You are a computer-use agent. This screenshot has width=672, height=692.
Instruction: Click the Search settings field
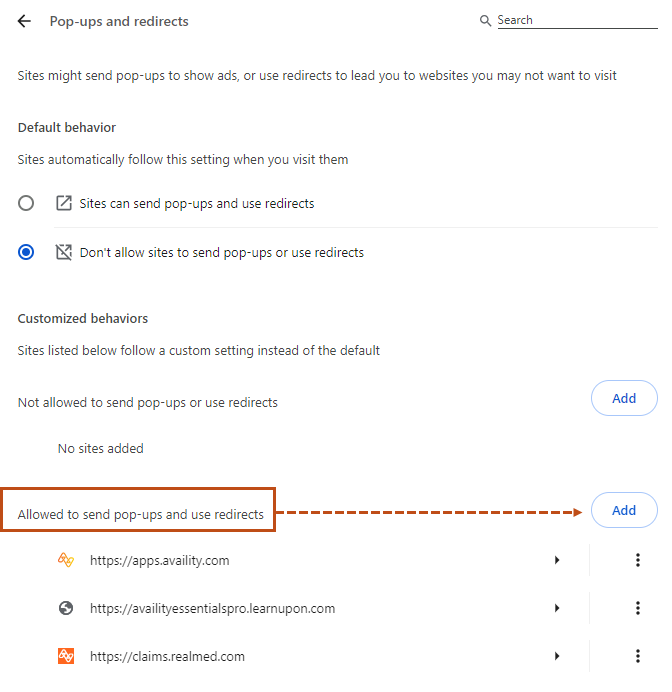(576, 20)
